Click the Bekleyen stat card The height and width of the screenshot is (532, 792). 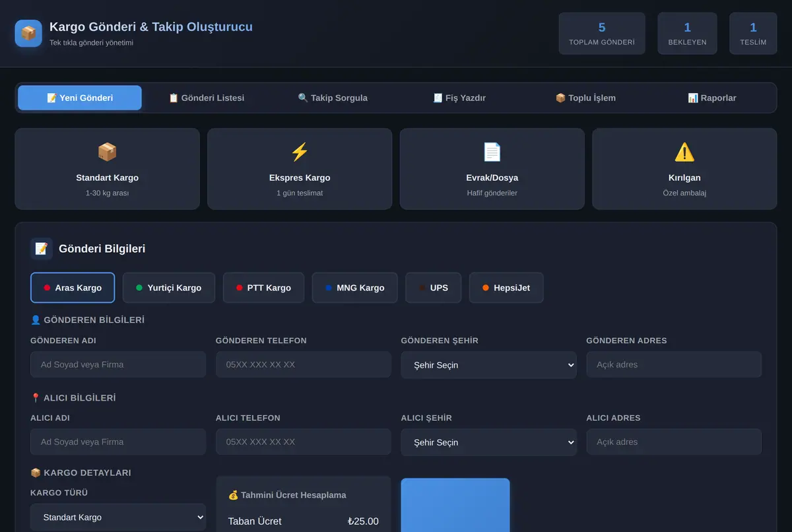pos(687,33)
